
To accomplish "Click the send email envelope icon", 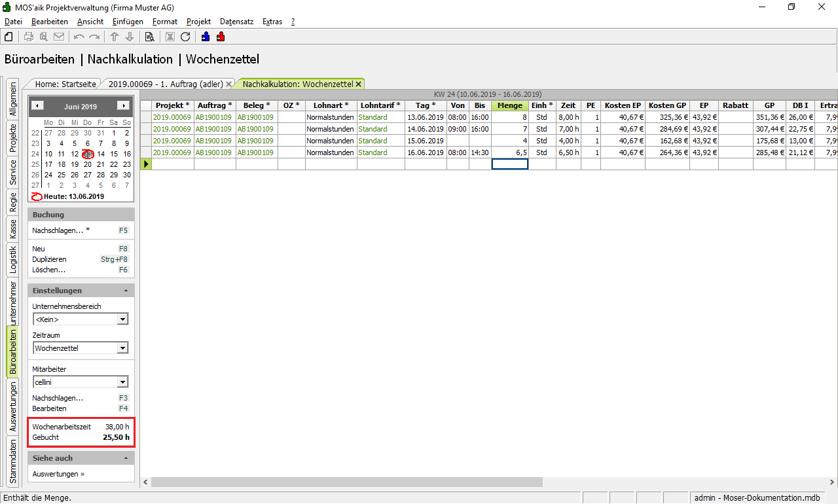I will (x=59, y=37).
